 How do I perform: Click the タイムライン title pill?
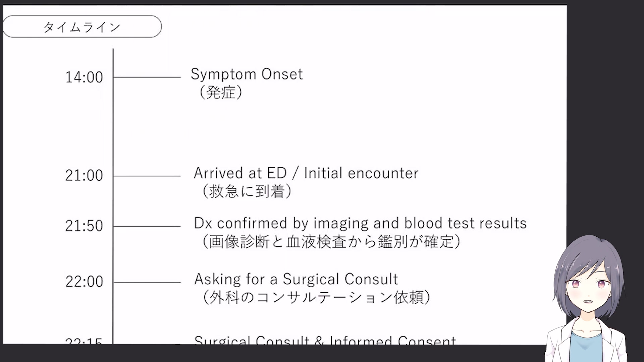(82, 26)
